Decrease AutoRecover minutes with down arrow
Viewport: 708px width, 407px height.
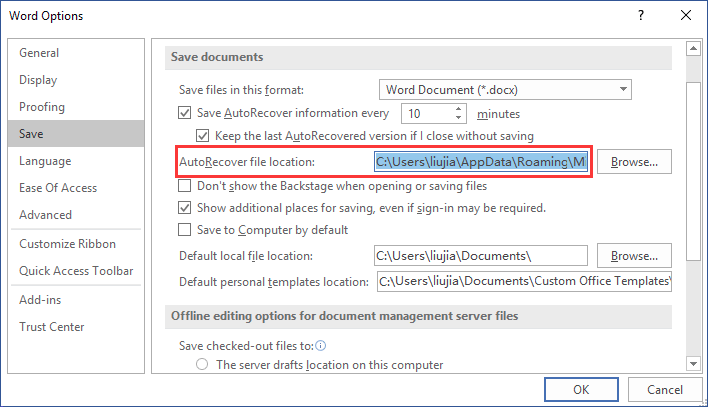click(459, 119)
